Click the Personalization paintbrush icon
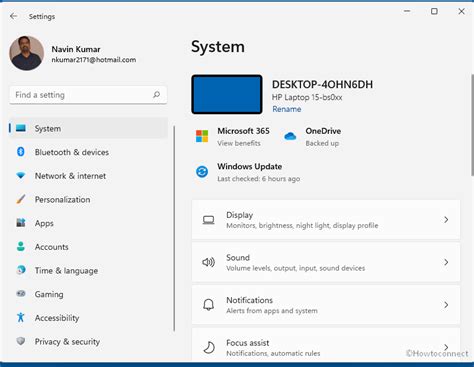This screenshot has width=474, height=367. click(21, 199)
